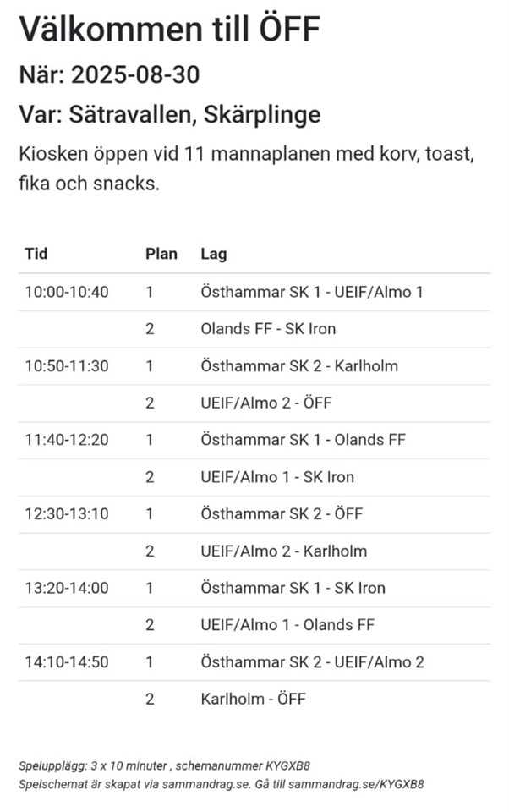509x812 pixels.
Task: Select the date 2025-08-30 line
Action: pos(109,75)
